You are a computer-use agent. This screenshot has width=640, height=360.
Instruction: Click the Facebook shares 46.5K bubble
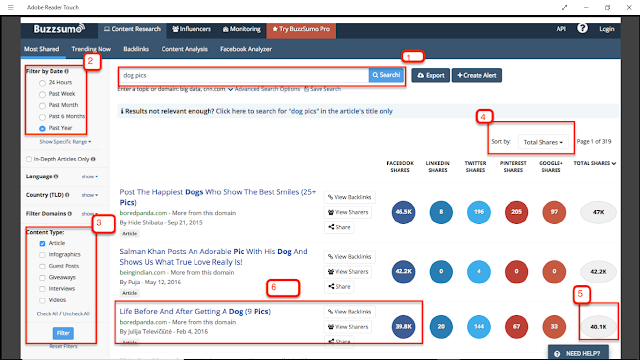coord(403,212)
